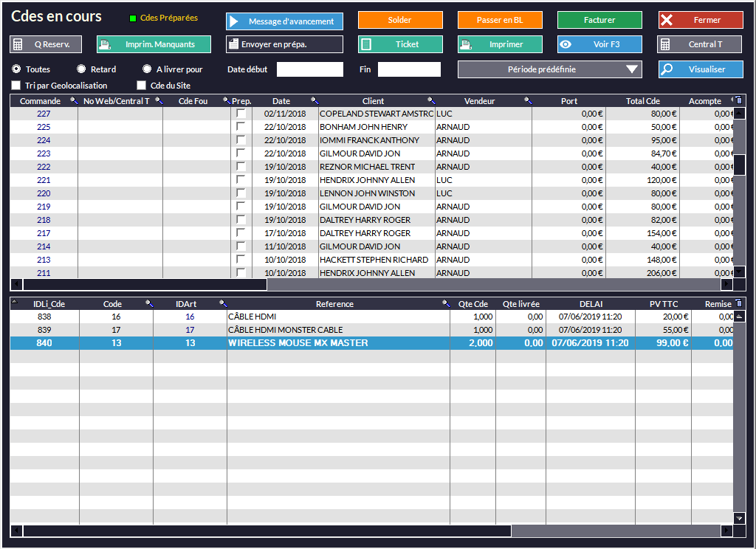This screenshot has height=549, width=756.
Task: Click the sort arrow in IDLi_Cde header
Action: click(x=16, y=303)
